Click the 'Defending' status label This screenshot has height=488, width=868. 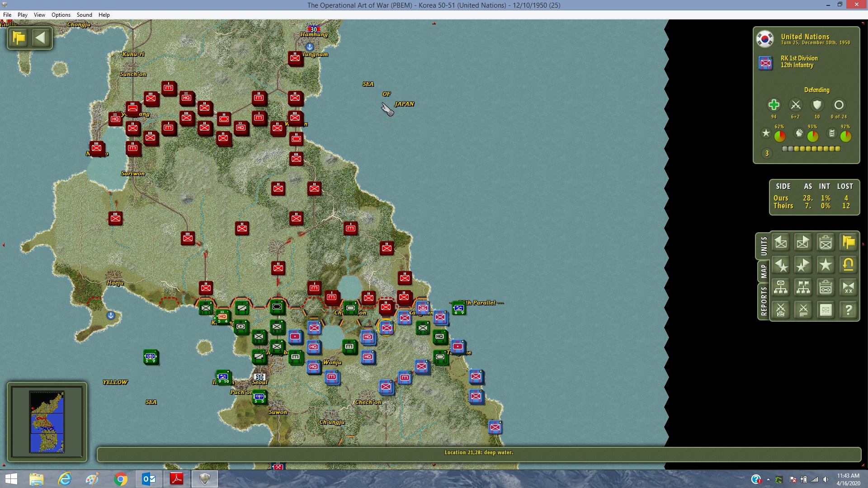(x=816, y=90)
